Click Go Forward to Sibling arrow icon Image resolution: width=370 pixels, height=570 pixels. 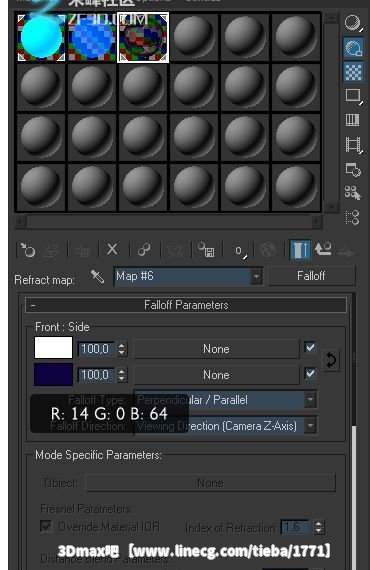346,252
